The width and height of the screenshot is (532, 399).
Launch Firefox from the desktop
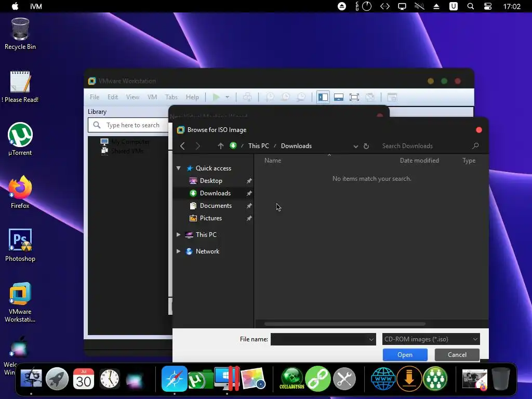pos(20,192)
